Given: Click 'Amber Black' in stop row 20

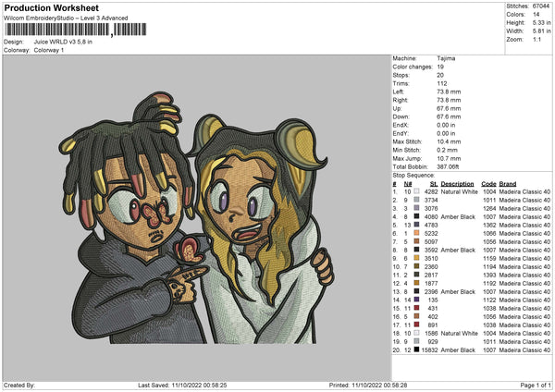Looking at the screenshot, I should (458, 349).
